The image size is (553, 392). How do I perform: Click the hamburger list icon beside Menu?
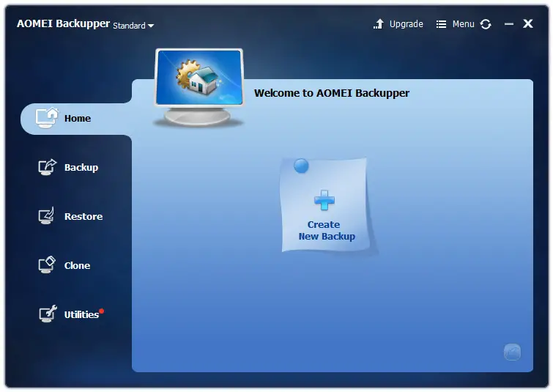[x=441, y=24]
